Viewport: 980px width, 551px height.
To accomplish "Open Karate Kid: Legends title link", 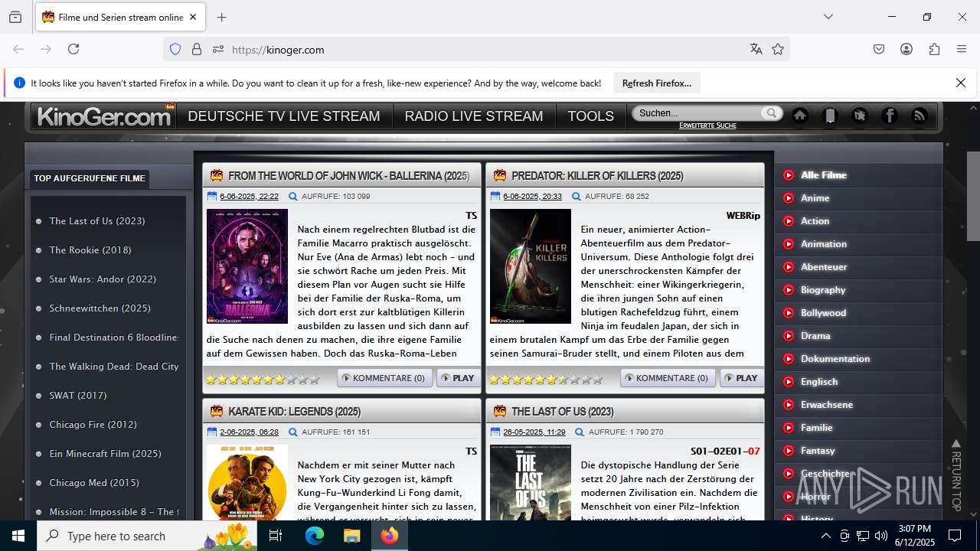I will [294, 412].
